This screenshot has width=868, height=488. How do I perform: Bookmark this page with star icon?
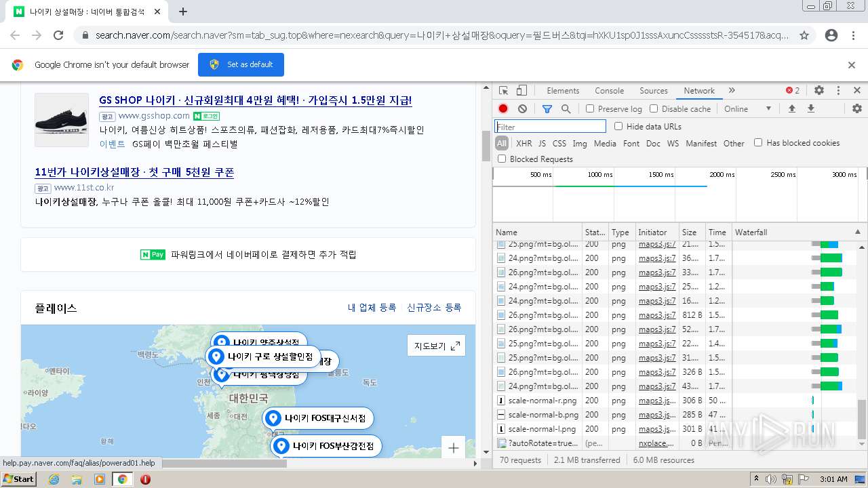click(804, 35)
